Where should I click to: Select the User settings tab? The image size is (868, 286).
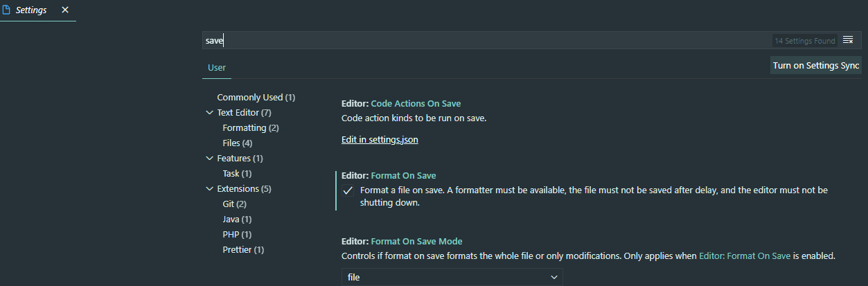coord(217,67)
